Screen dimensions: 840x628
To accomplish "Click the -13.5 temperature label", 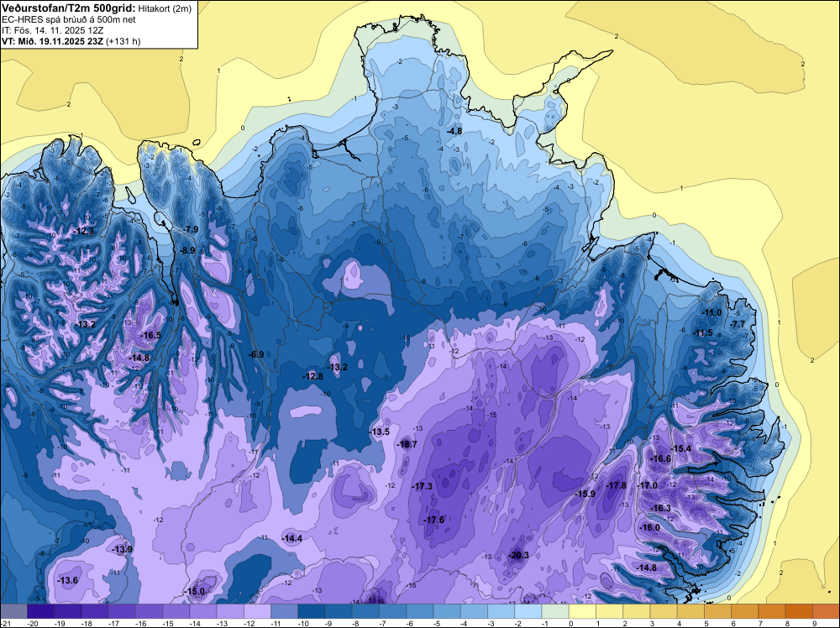I will [380, 432].
